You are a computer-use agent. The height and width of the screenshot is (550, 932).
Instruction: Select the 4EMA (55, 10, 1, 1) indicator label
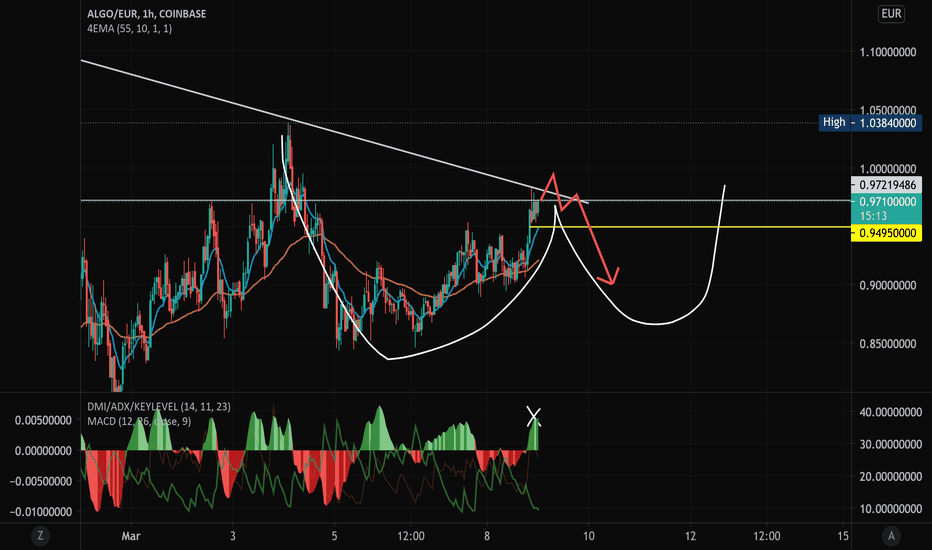pyautogui.click(x=130, y=29)
